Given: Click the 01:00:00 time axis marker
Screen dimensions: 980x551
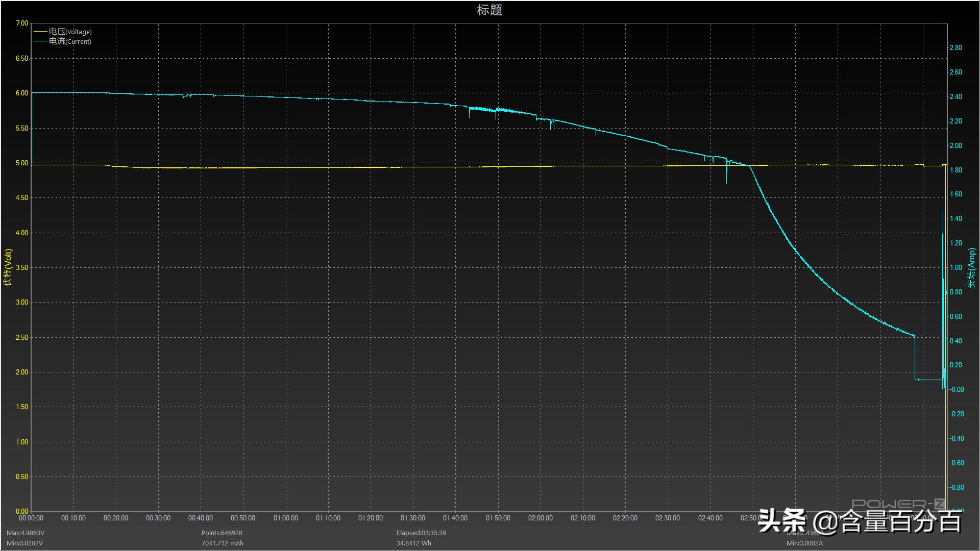Looking at the screenshot, I should (x=285, y=518).
